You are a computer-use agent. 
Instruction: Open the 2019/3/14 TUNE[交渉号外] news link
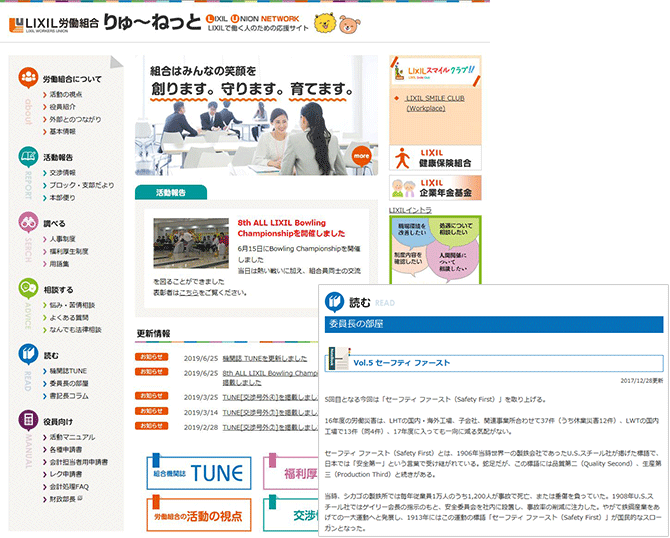click(270, 412)
